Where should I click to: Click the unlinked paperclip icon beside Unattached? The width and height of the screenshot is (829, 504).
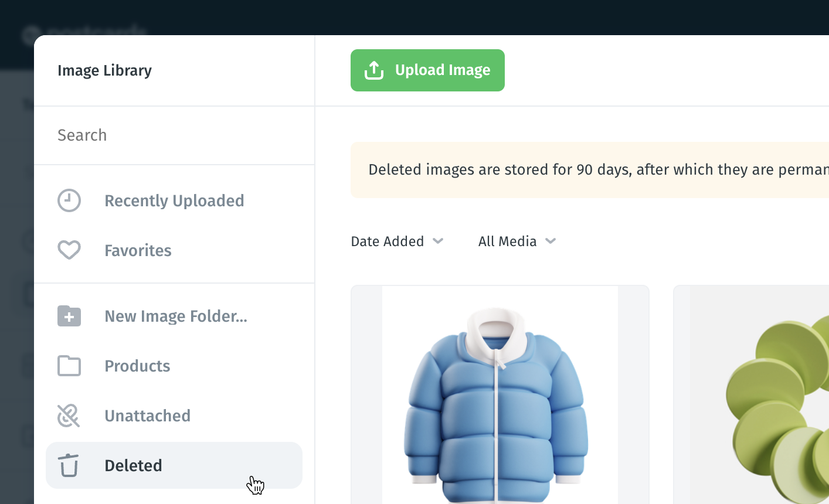coord(69,416)
